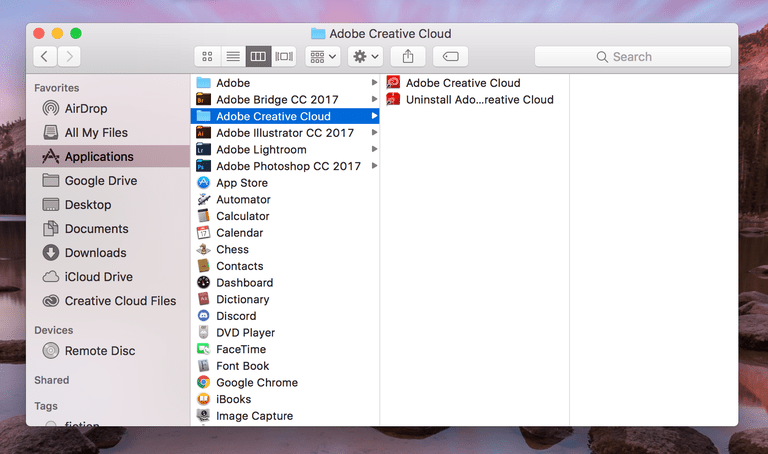768x454 pixels.
Task: Select the Adobe Bridge CC 2017 icon
Action: click(203, 99)
